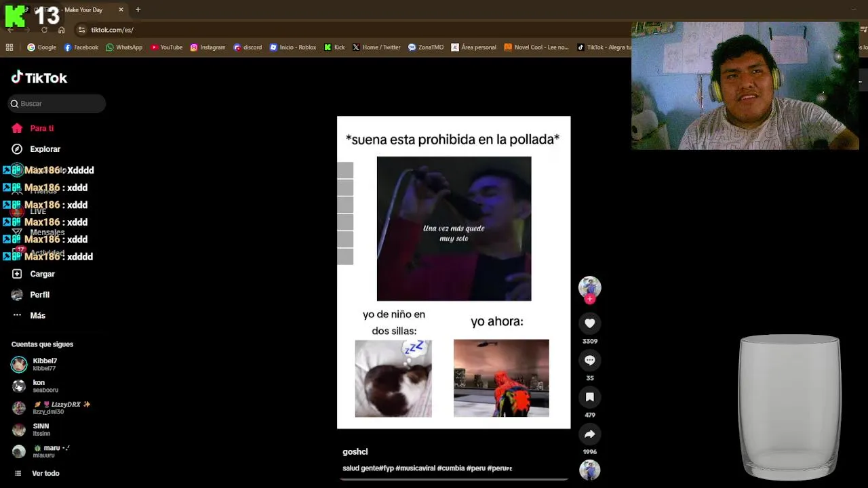Viewport: 868px width, 488px height.
Task: Click the video progress bar
Action: click(454, 480)
